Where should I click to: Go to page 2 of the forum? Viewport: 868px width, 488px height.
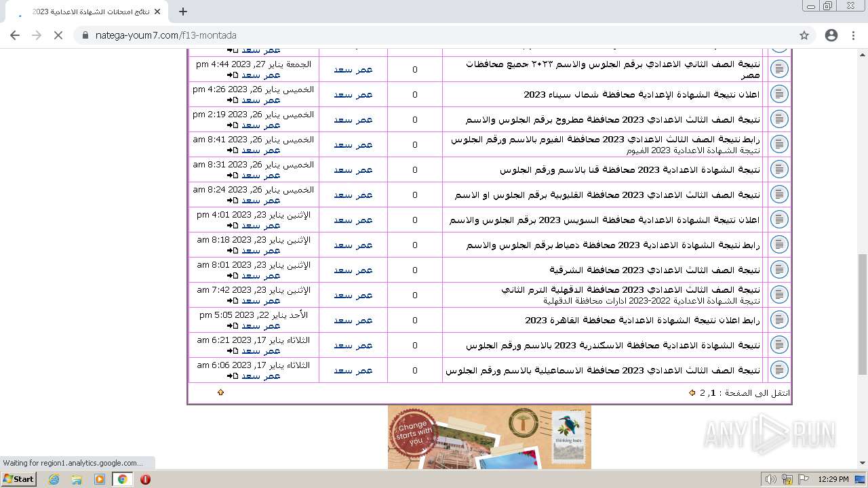tap(703, 392)
